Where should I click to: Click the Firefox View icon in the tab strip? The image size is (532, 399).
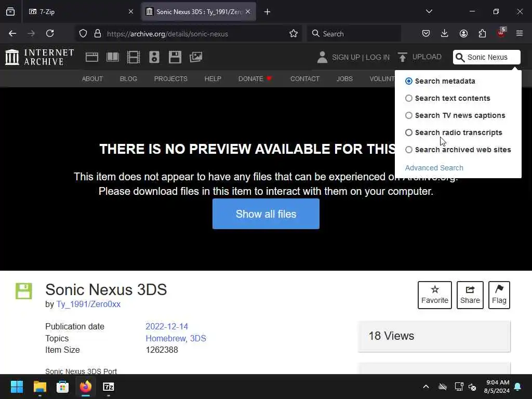coord(10,12)
